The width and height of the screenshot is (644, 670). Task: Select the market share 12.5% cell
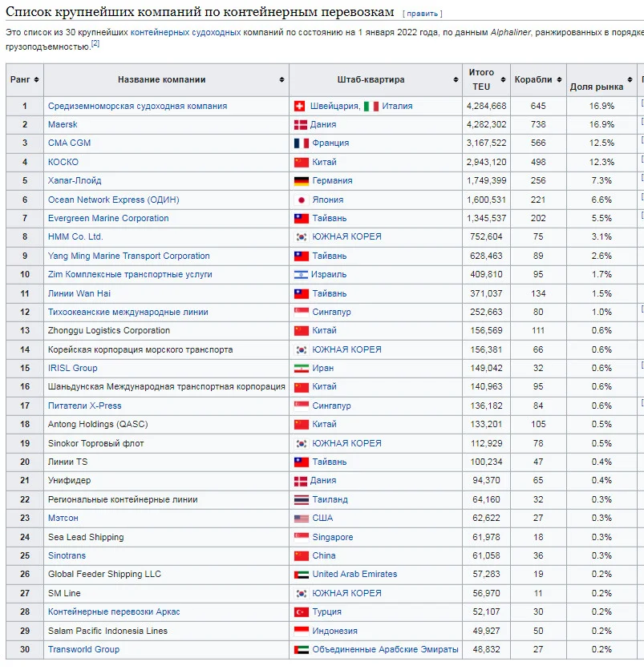point(601,143)
